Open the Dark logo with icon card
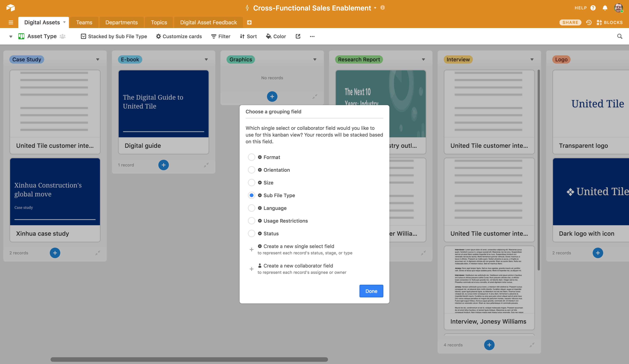The width and height of the screenshot is (629, 364). click(x=591, y=200)
